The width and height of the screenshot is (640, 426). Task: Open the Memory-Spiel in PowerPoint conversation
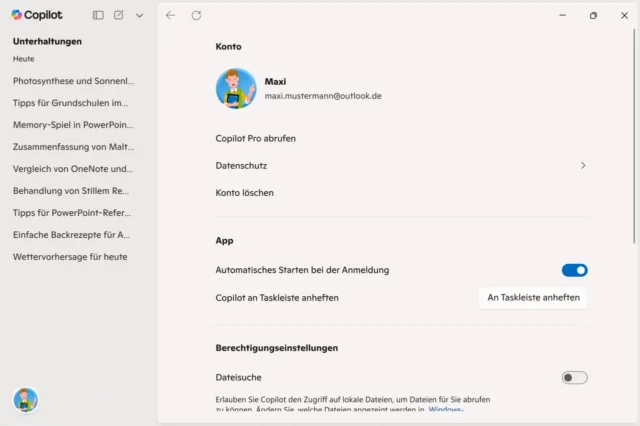73,125
